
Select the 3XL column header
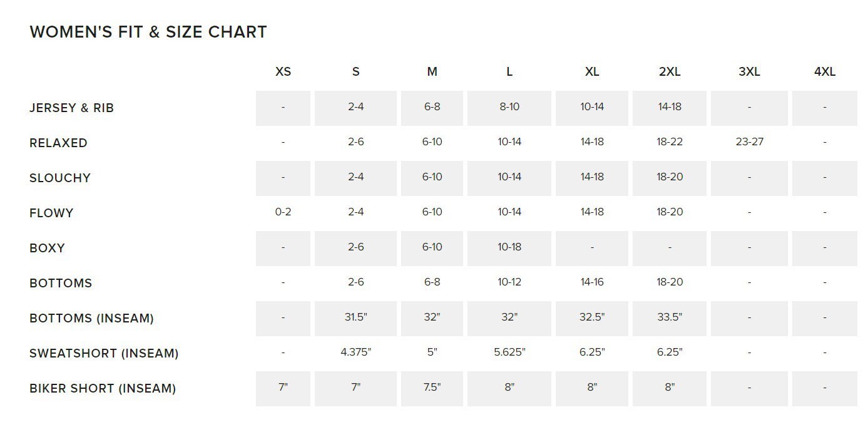coord(749,72)
